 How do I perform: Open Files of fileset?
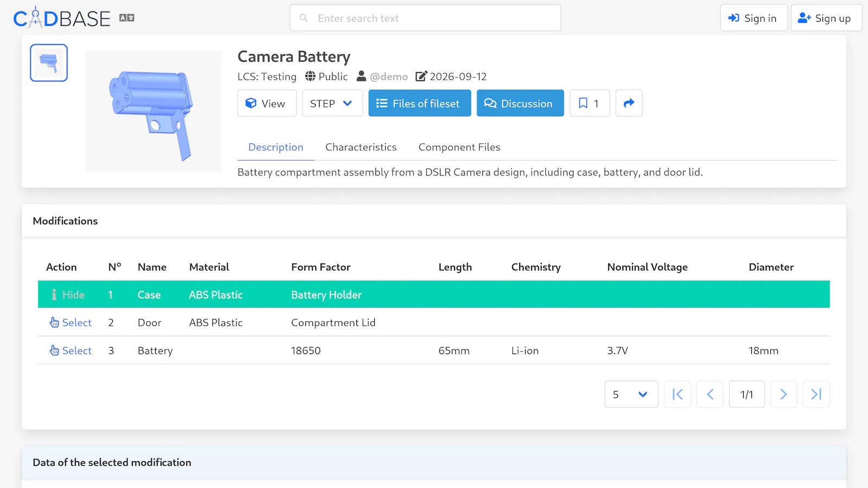coord(419,103)
